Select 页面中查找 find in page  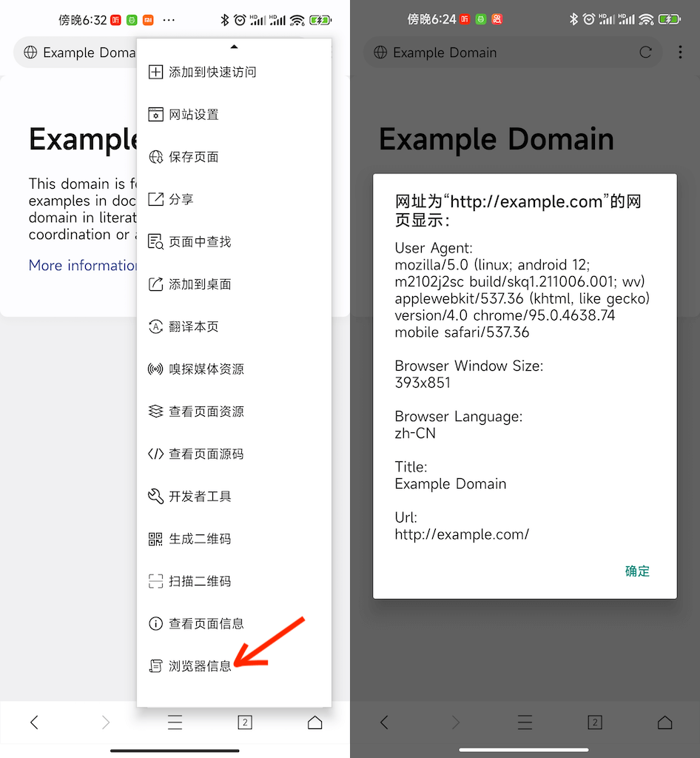coord(199,242)
